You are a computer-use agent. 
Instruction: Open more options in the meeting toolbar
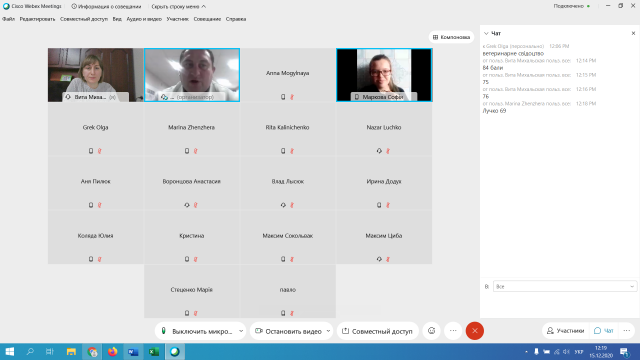[453, 331]
